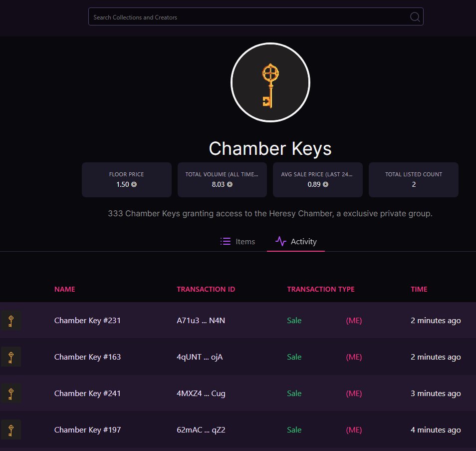Click Sale label in Chamber Key #231 row
Screen dimensions: 476x451
(x=294, y=321)
